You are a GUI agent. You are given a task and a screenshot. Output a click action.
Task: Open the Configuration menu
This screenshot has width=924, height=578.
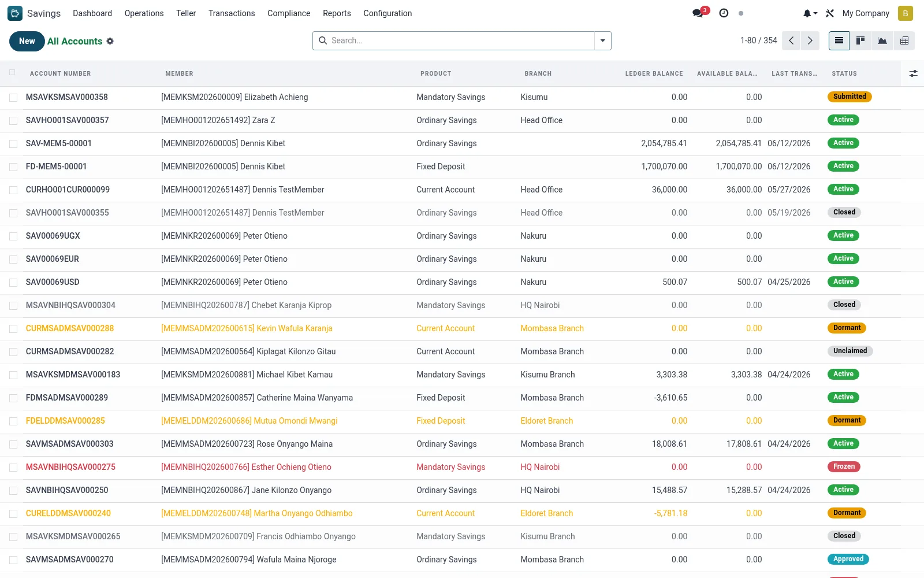click(388, 13)
